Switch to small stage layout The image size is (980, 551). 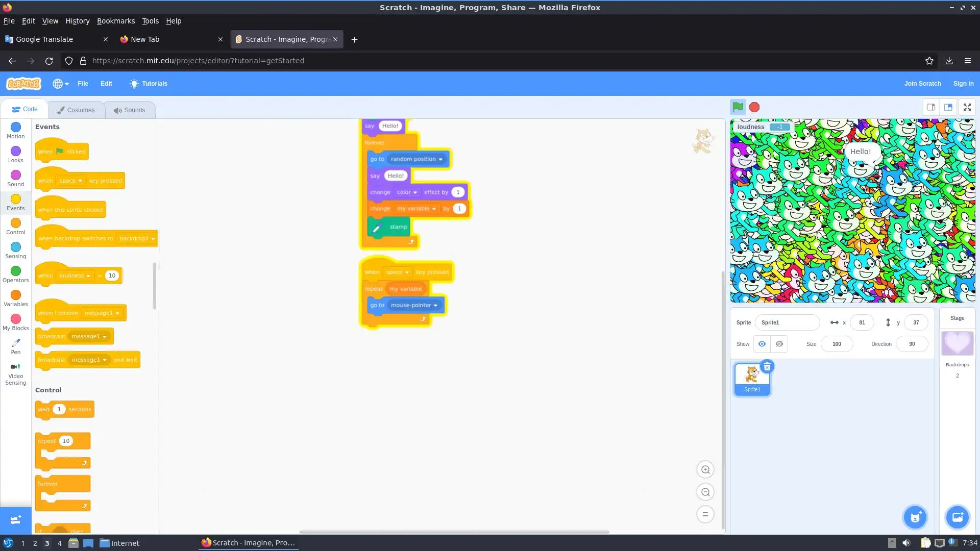pyautogui.click(x=930, y=107)
